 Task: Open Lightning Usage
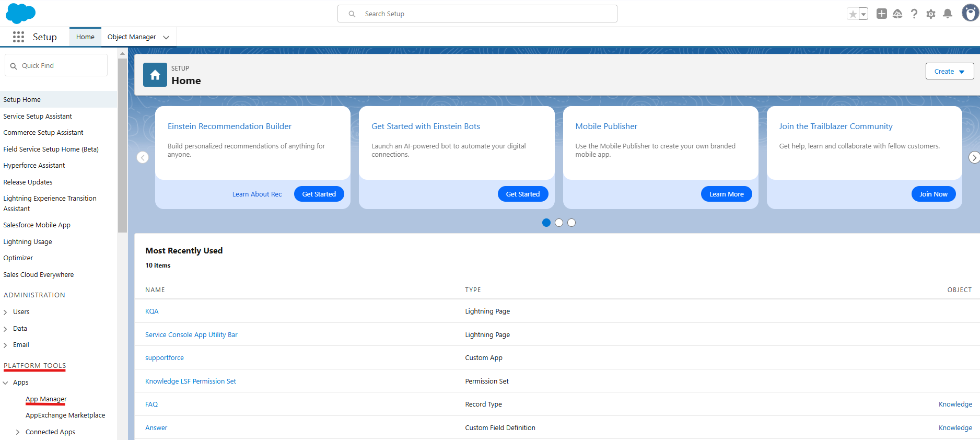tap(28, 241)
